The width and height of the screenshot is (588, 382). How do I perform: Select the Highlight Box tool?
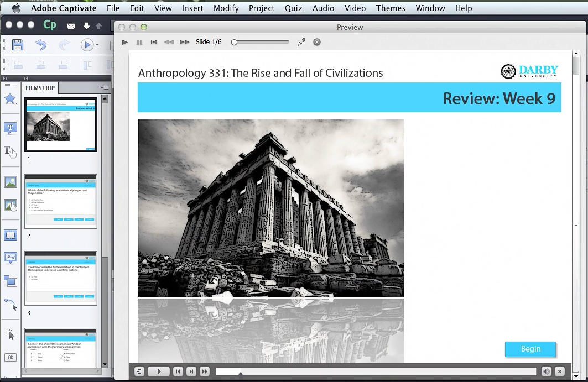click(x=10, y=236)
